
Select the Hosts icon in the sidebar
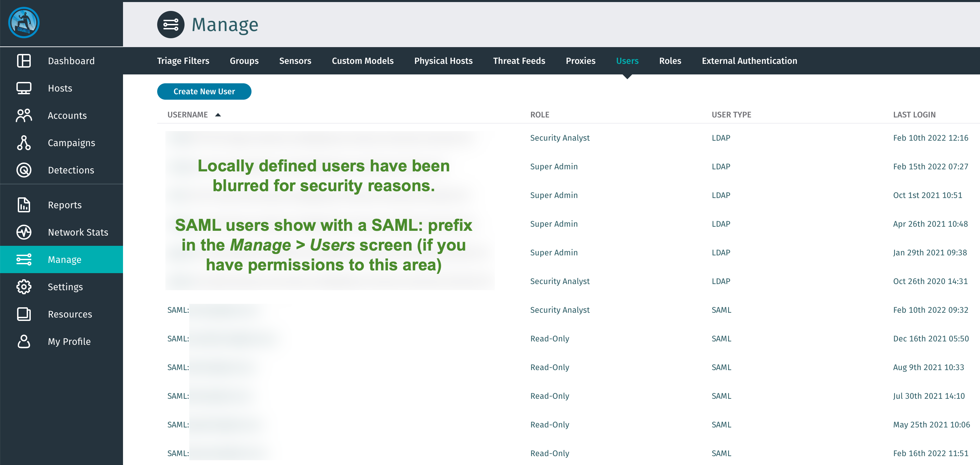pyautogui.click(x=24, y=88)
